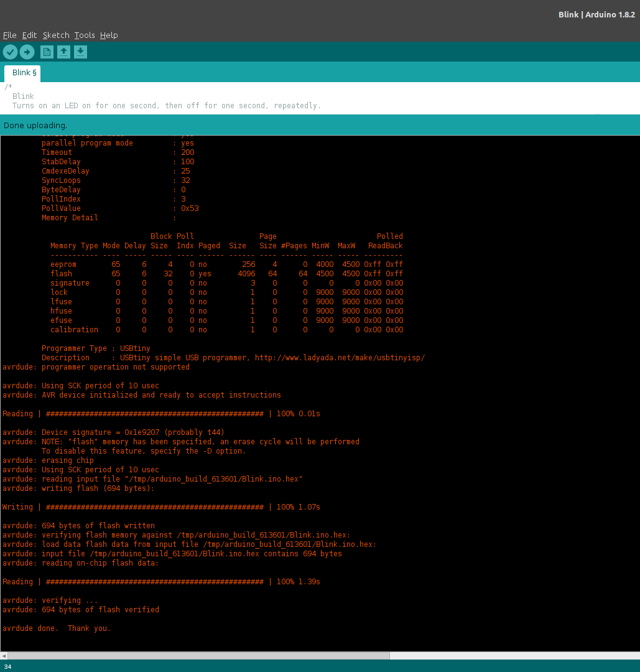Create a new sketch with New icon
Screen dimensions: 640x672
(x=47, y=52)
